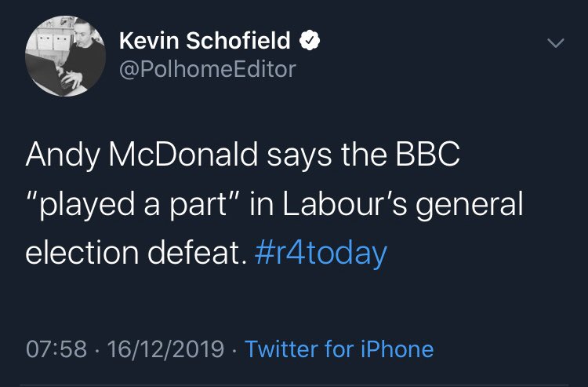Click the "Twitter for iPhone" source link

pyautogui.click(x=339, y=349)
